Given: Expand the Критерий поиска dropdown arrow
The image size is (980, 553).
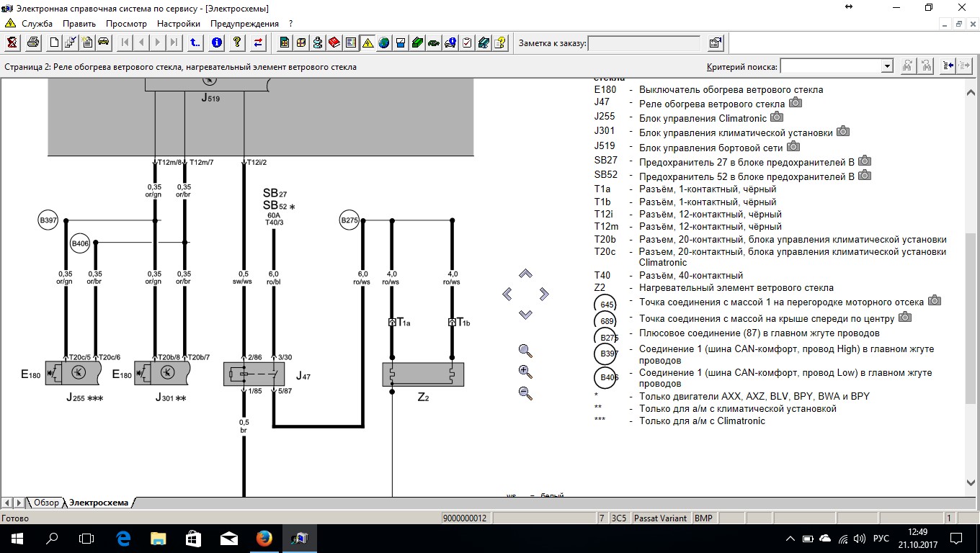Looking at the screenshot, I should point(887,66).
